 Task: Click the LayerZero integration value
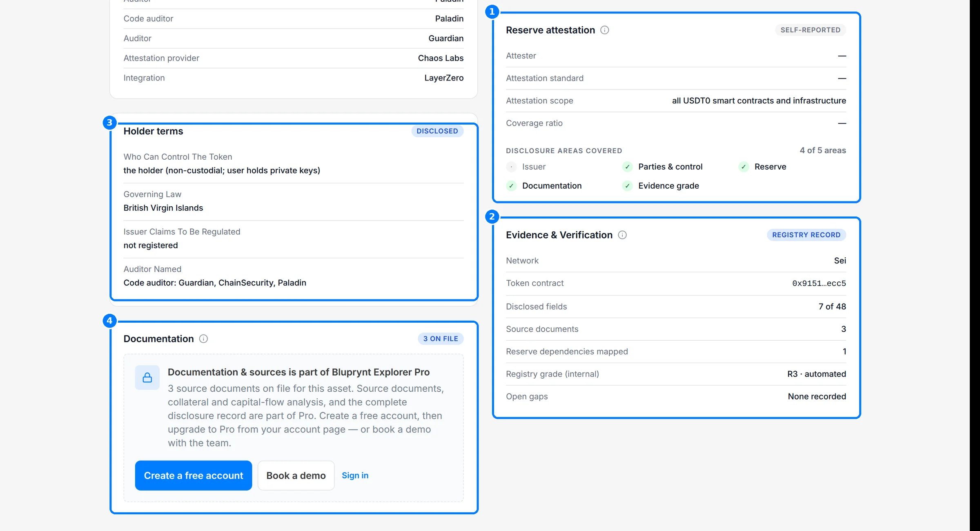444,78
